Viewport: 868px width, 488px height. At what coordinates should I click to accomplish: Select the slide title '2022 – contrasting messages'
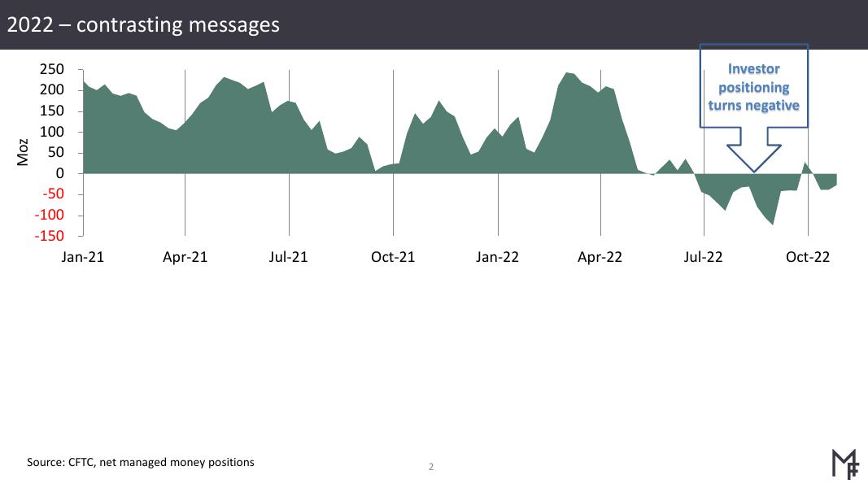click(x=143, y=24)
